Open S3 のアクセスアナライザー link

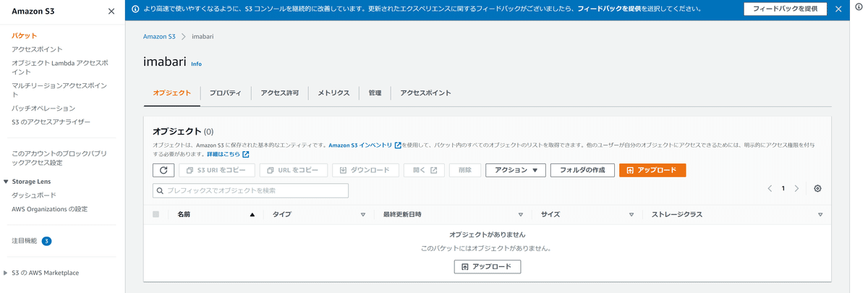pos(51,122)
